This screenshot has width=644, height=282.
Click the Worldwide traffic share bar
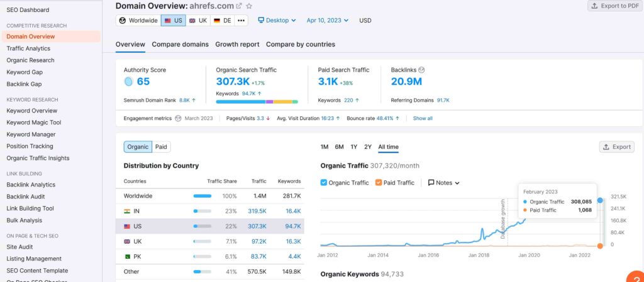[x=202, y=196]
